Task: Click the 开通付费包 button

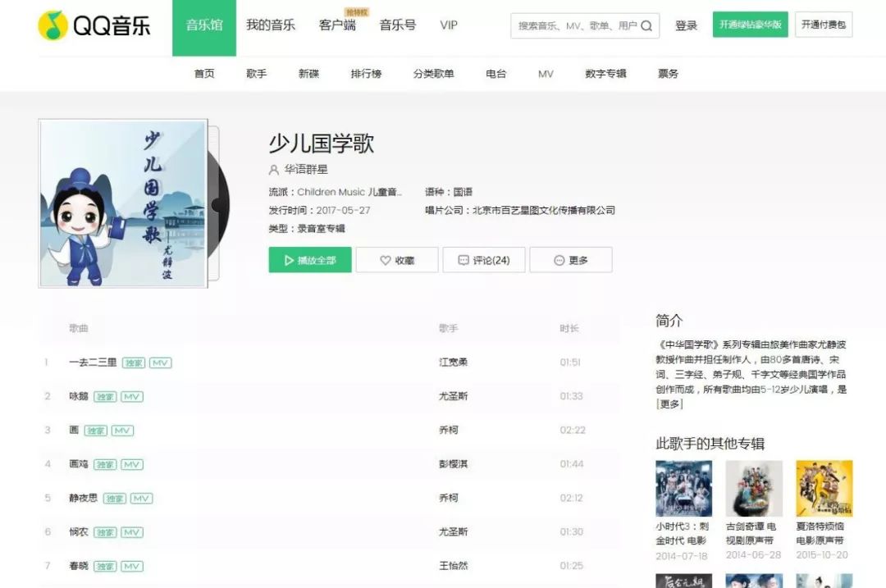Action: [824, 25]
